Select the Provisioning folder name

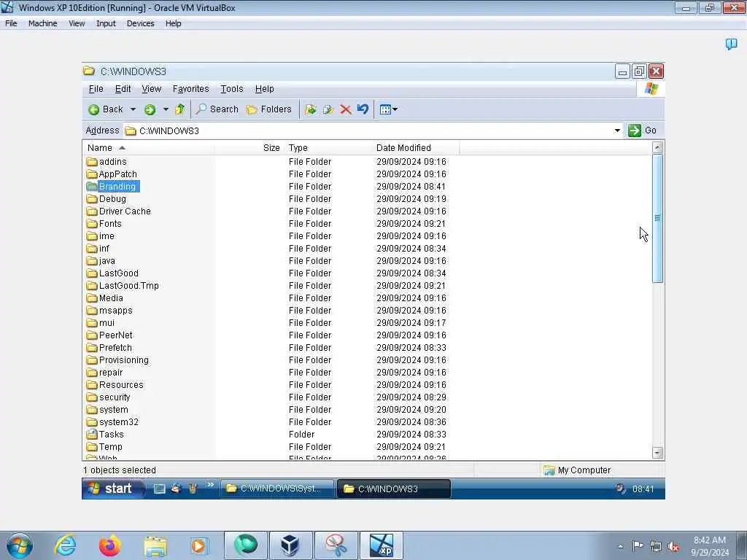124,360
